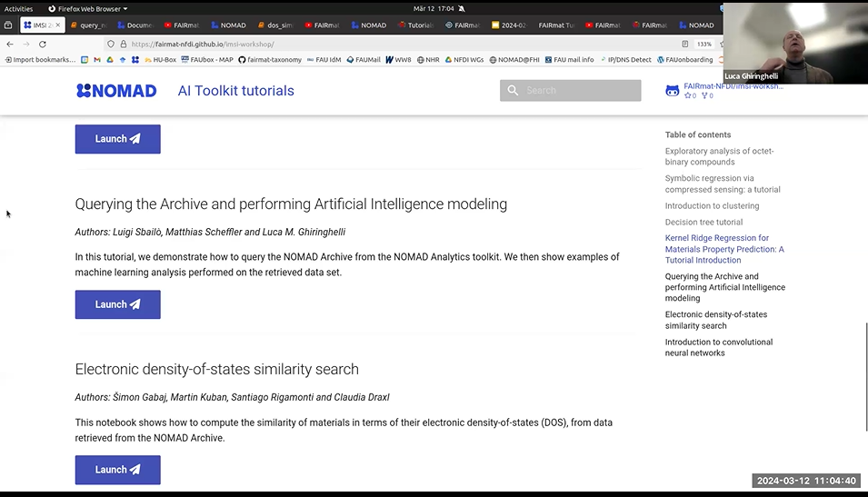Screen dimensions: 868x497
Task: Click the site security padlock icon
Action: (123, 44)
